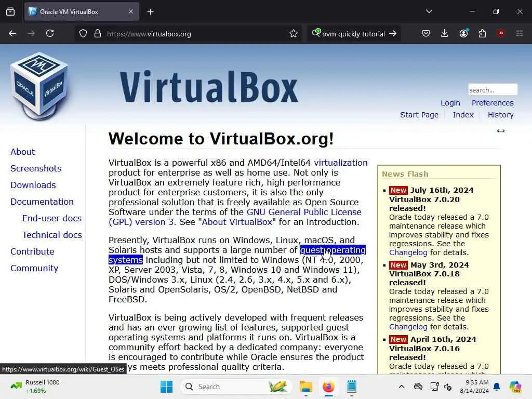The width and height of the screenshot is (532, 399).
Task: Click the website search box
Action: point(493,90)
